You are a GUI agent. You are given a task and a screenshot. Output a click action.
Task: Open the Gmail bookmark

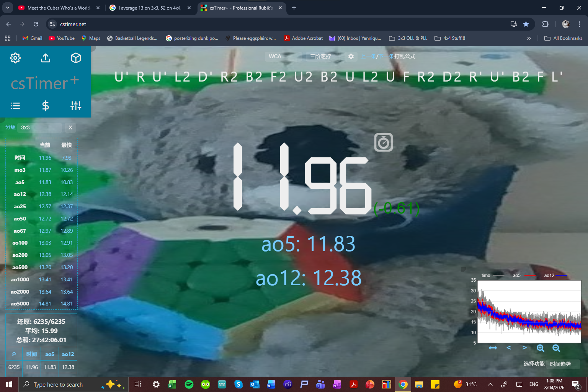(32, 38)
